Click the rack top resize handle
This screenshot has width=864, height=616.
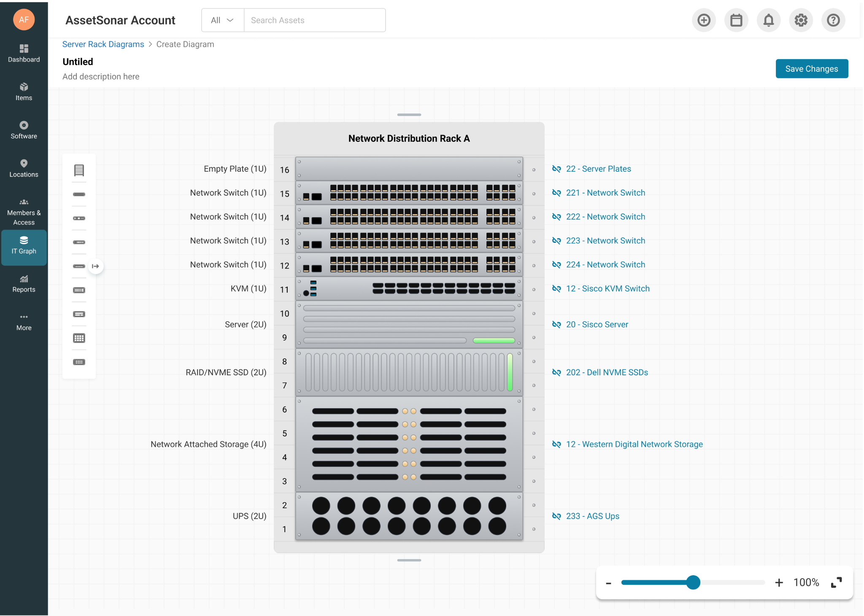tap(409, 115)
